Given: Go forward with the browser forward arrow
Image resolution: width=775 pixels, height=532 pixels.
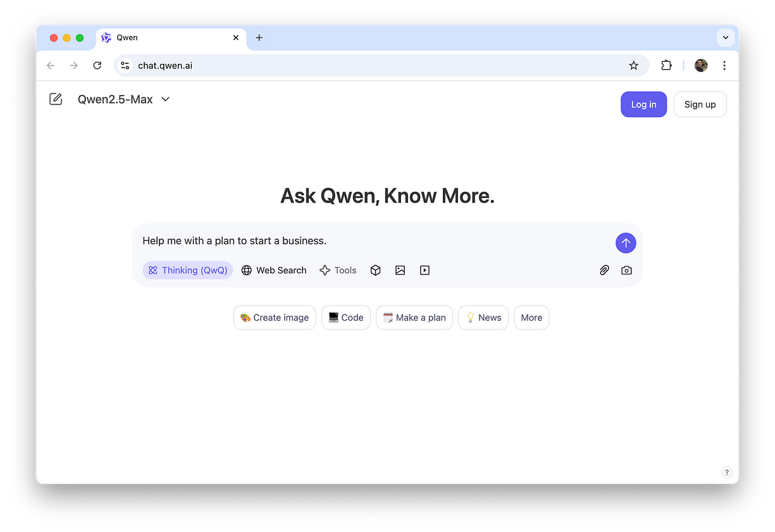Looking at the screenshot, I should point(74,65).
